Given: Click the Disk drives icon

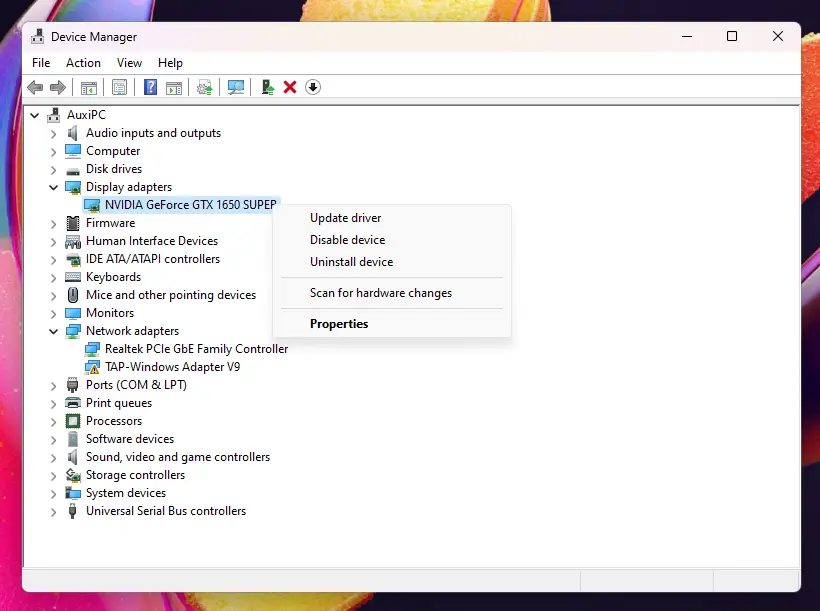Looking at the screenshot, I should (73, 170).
